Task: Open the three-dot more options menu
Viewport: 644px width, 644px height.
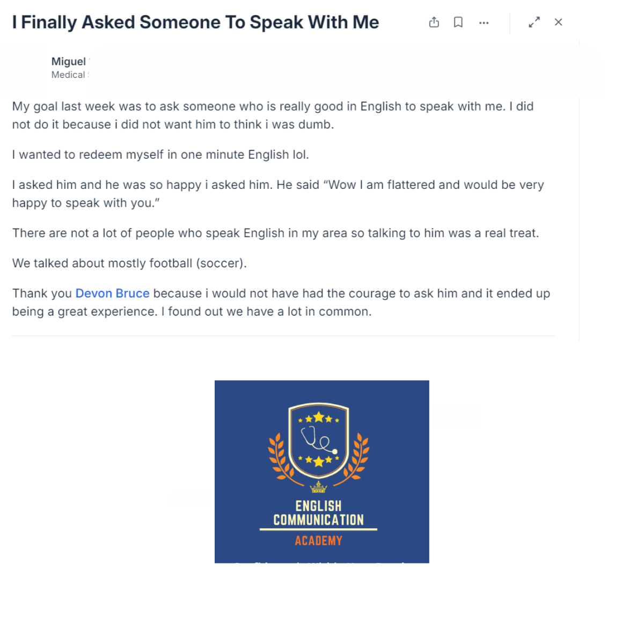Action: click(484, 23)
